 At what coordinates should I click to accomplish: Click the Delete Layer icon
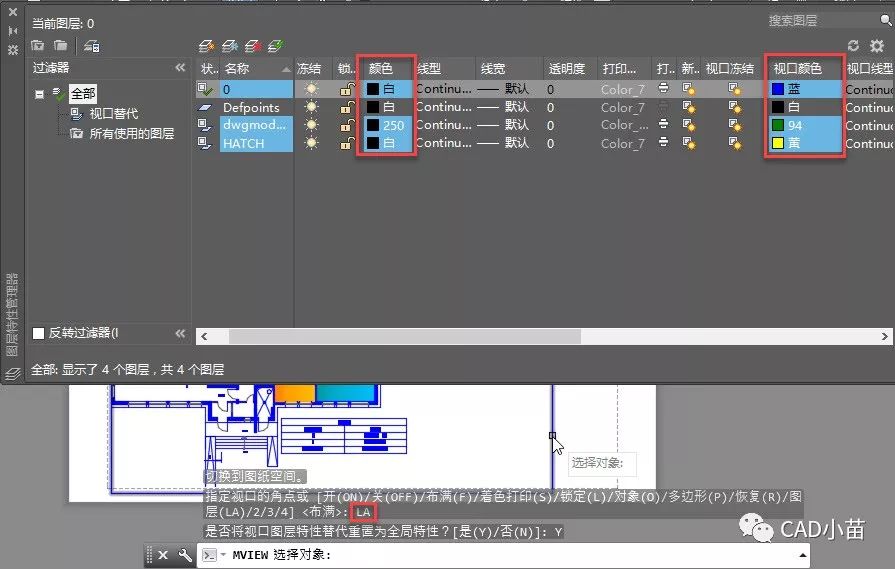pyautogui.click(x=253, y=45)
